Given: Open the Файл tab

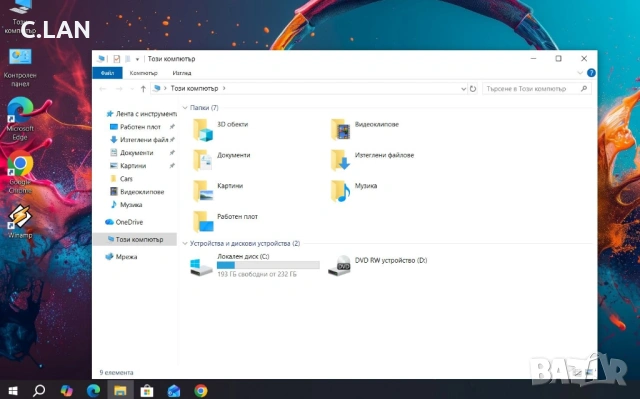Looking at the screenshot, I should pos(107,73).
